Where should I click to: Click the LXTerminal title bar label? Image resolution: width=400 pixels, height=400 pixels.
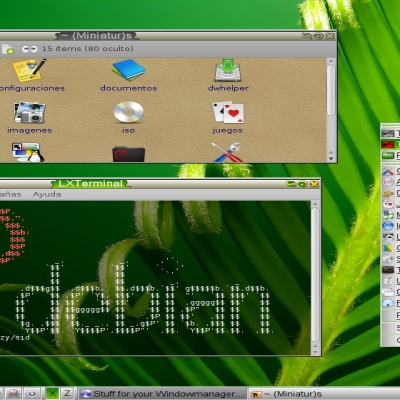coord(90,184)
